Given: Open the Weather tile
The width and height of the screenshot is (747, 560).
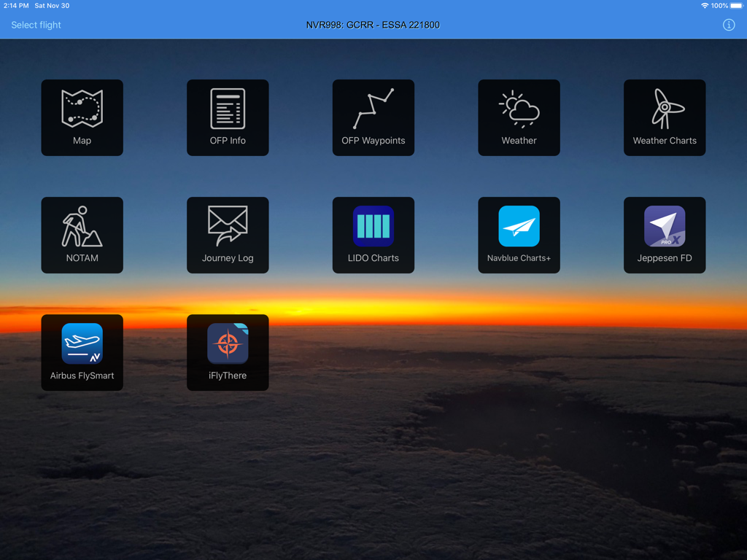Looking at the screenshot, I should 519,117.
